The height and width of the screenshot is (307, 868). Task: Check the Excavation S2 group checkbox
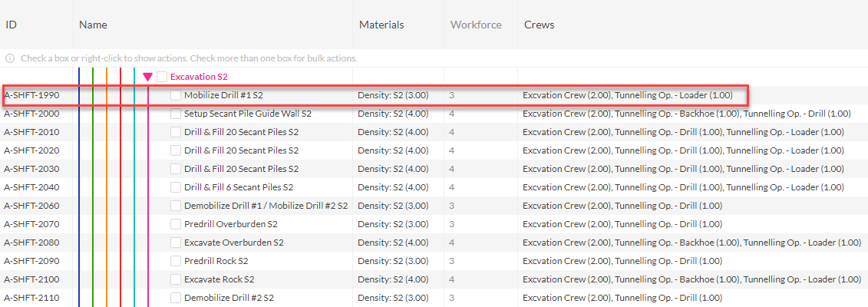click(x=162, y=77)
